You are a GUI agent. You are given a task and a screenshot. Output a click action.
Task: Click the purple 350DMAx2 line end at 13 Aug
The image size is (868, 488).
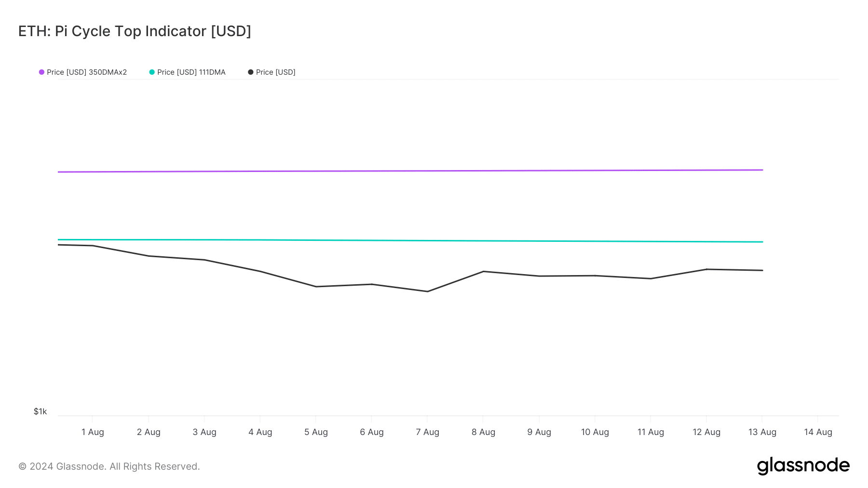(x=762, y=170)
